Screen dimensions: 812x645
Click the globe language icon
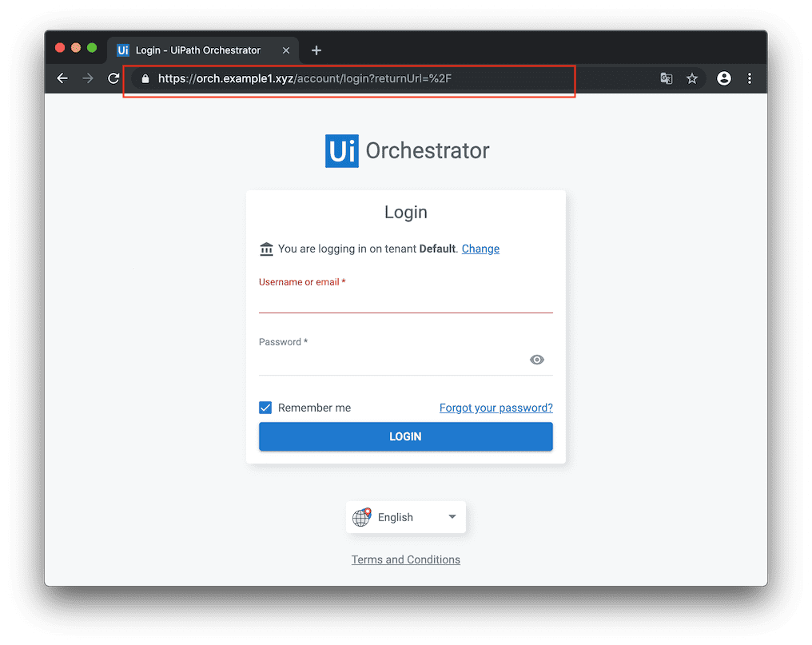(361, 517)
